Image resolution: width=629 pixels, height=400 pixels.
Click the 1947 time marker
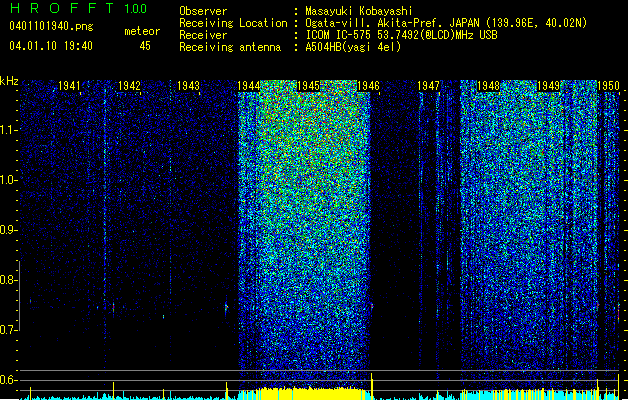pos(428,86)
